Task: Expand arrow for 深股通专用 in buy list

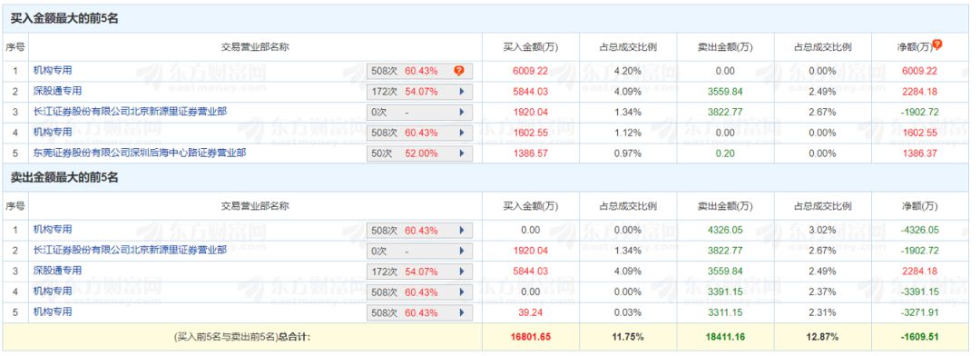Action: pos(462,92)
